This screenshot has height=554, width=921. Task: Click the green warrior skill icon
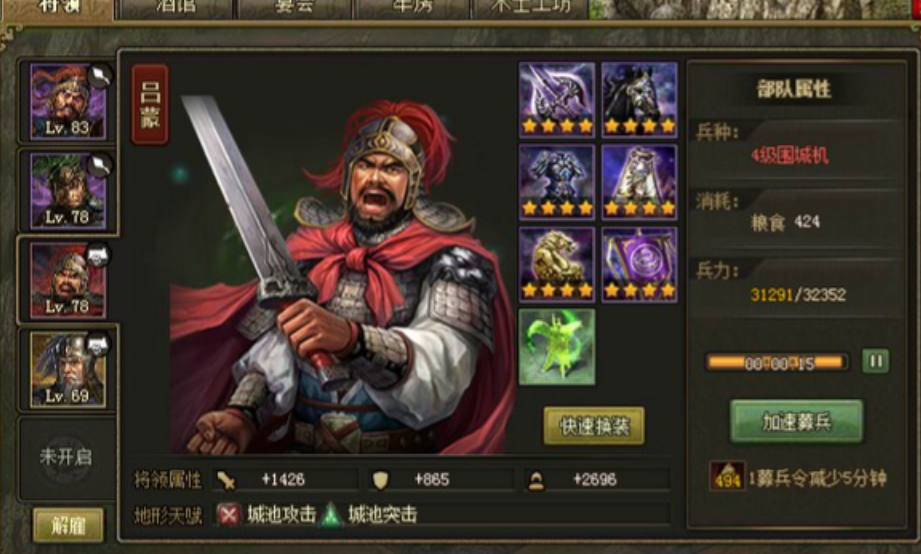point(556,347)
